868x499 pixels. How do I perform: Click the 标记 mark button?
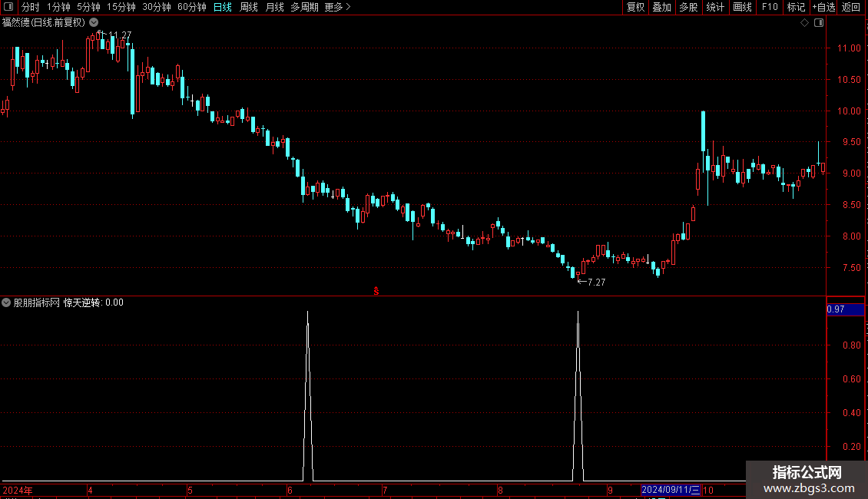click(796, 7)
